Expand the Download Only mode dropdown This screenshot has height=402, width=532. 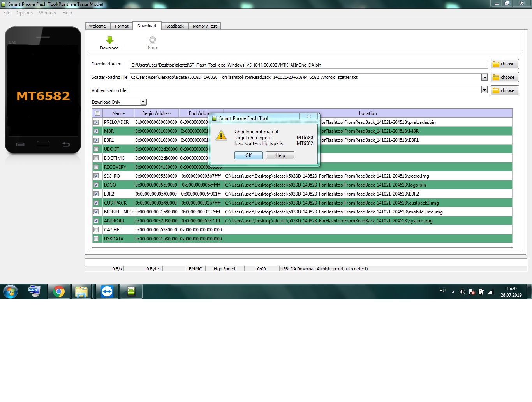click(x=143, y=102)
